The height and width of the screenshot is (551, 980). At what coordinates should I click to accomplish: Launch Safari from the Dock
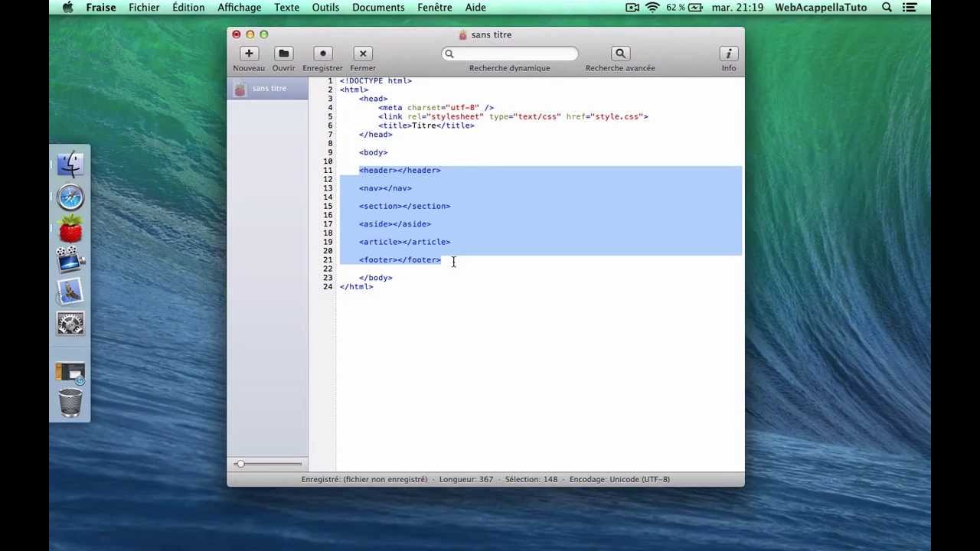tap(70, 197)
